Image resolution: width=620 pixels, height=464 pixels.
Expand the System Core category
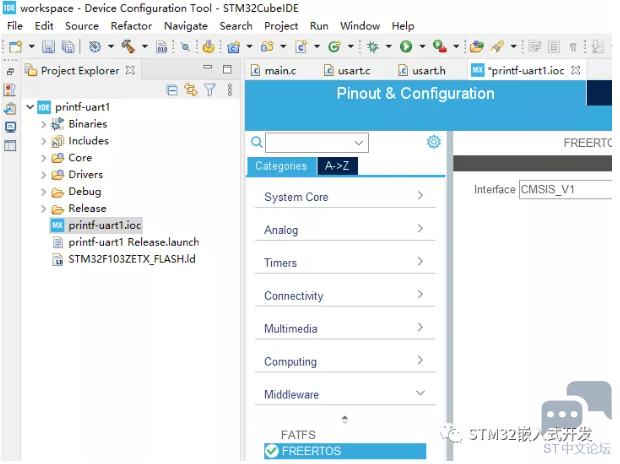pos(345,197)
